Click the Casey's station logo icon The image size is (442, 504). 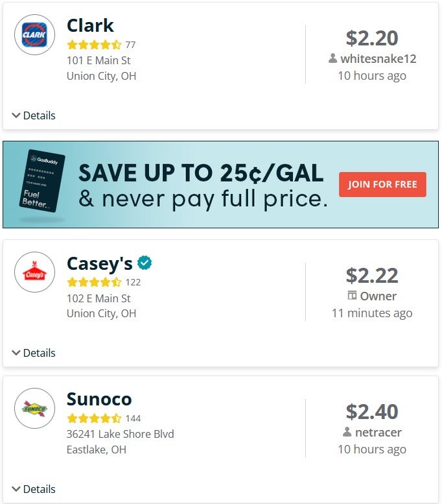pyautogui.click(x=34, y=272)
